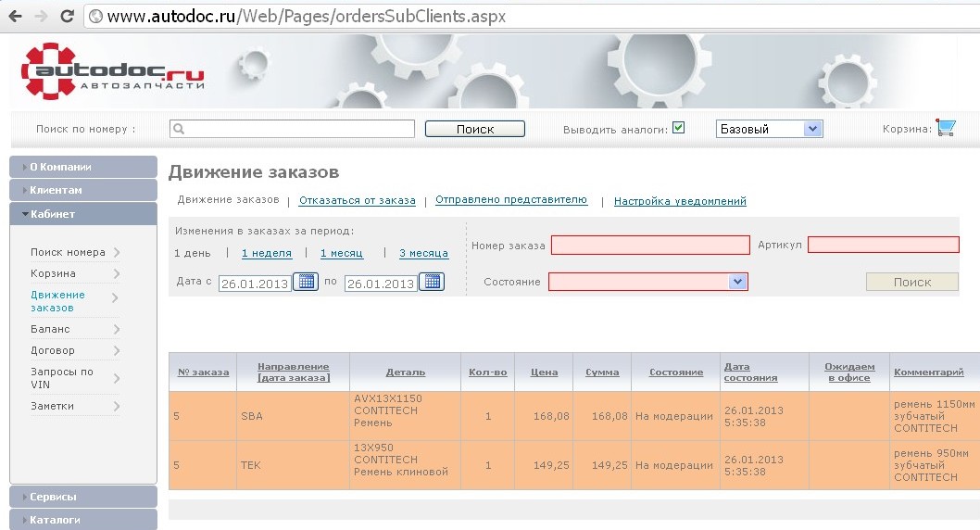This screenshot has width=980, height=530.
Task: Open the Базовый dropdown
Action: (770, 129)
